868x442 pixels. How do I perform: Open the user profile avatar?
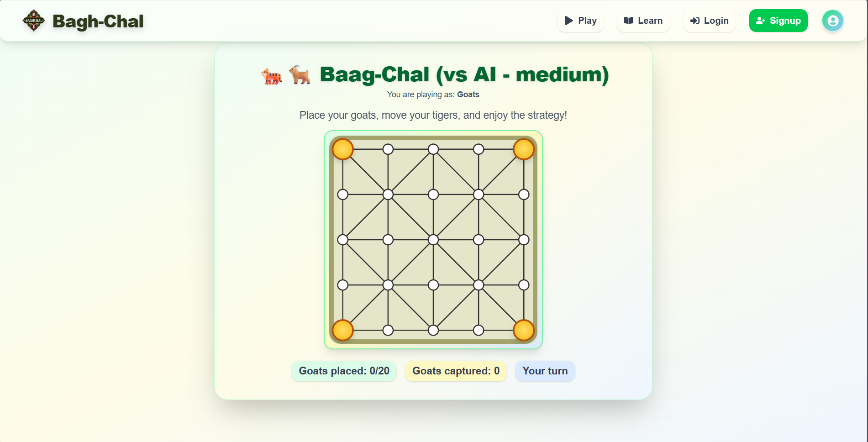(832, 21)
